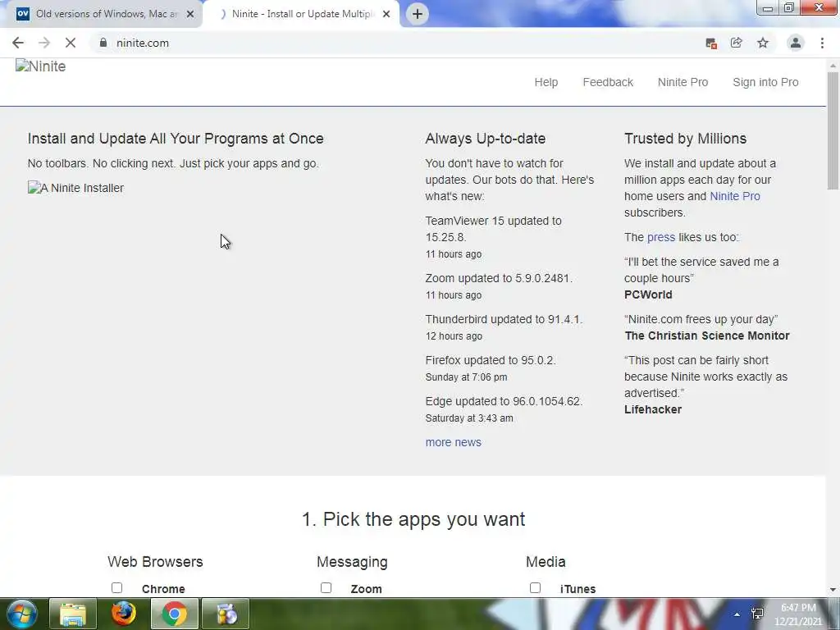Click the share page icon

(737, 43)
